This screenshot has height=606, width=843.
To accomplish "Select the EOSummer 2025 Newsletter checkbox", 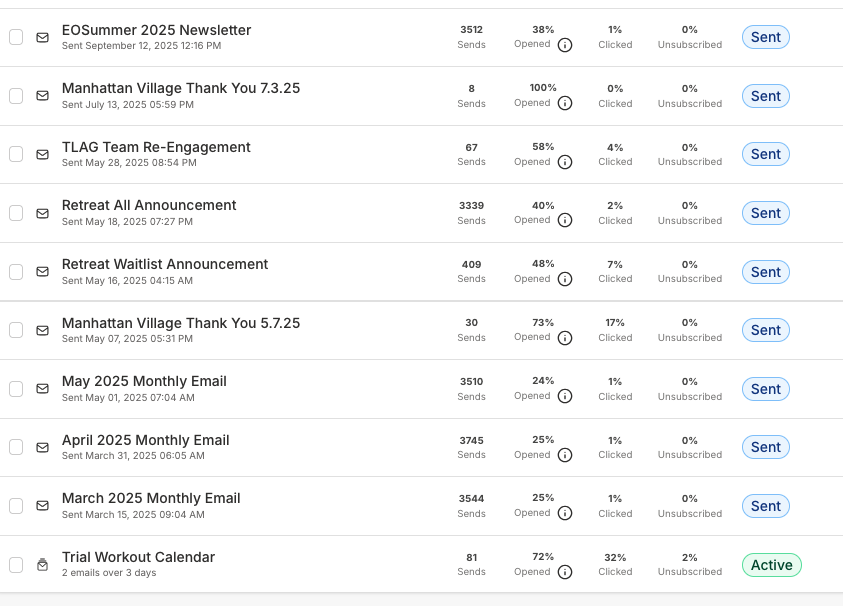I will [16, 37].
